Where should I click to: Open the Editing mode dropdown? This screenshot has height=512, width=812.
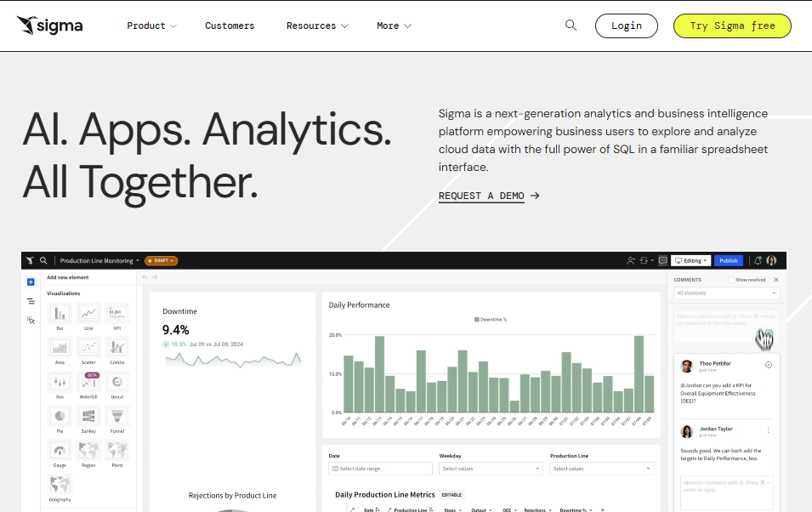(x=691, y=260)
